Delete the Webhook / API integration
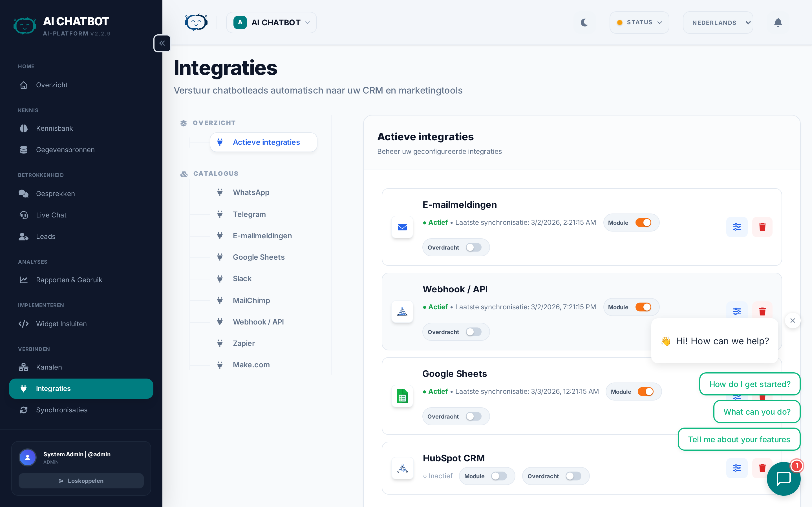Viewport: 812px width, 507px height. click(x=762, y=311)
